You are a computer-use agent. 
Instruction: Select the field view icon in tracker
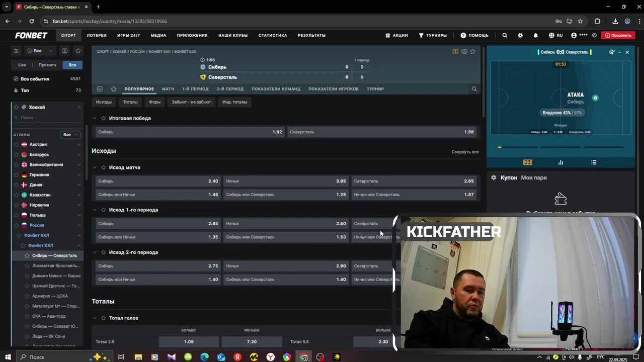click(x=527, y=162)
